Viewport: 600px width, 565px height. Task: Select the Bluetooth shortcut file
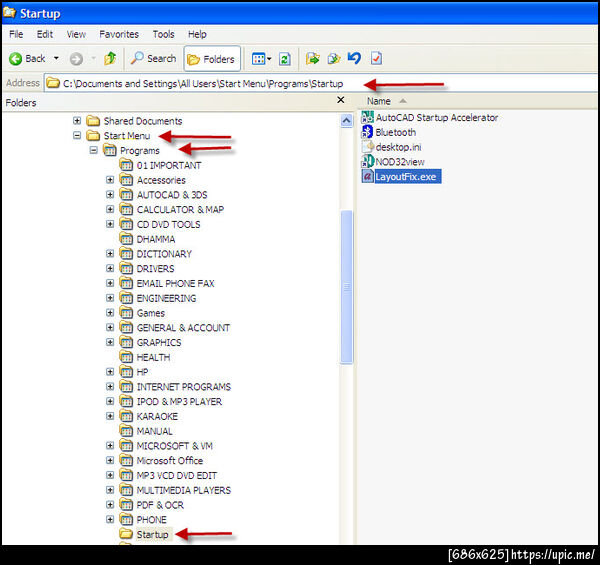click(389, 132)
